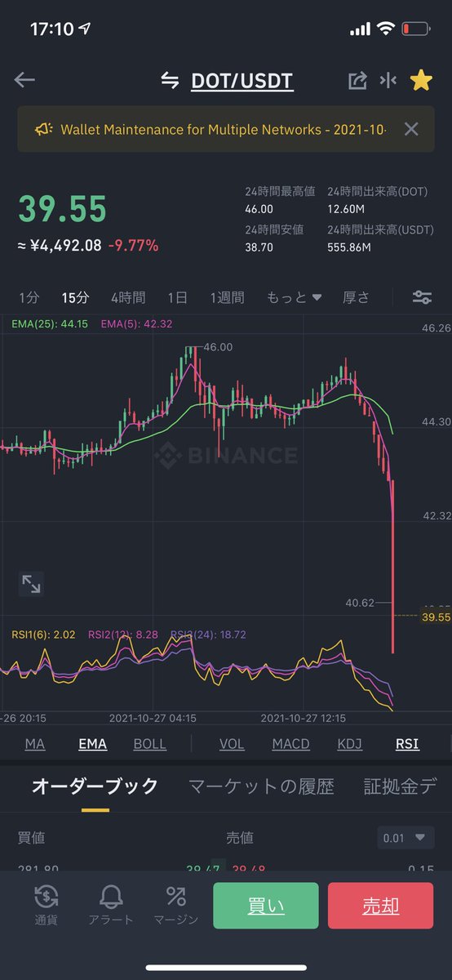This screenshot has height=980, width=452.
Task: Open マージン margin trading icon
Action: coord(175,905)
